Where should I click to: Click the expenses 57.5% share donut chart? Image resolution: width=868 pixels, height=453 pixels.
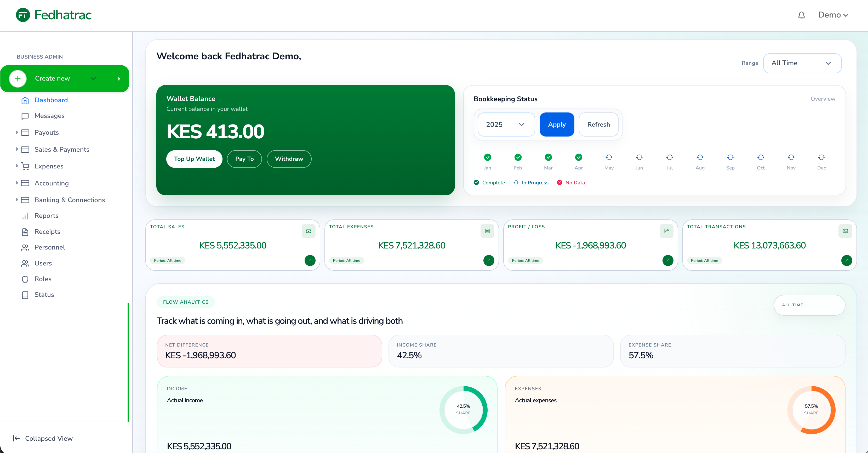coord(811,410)
